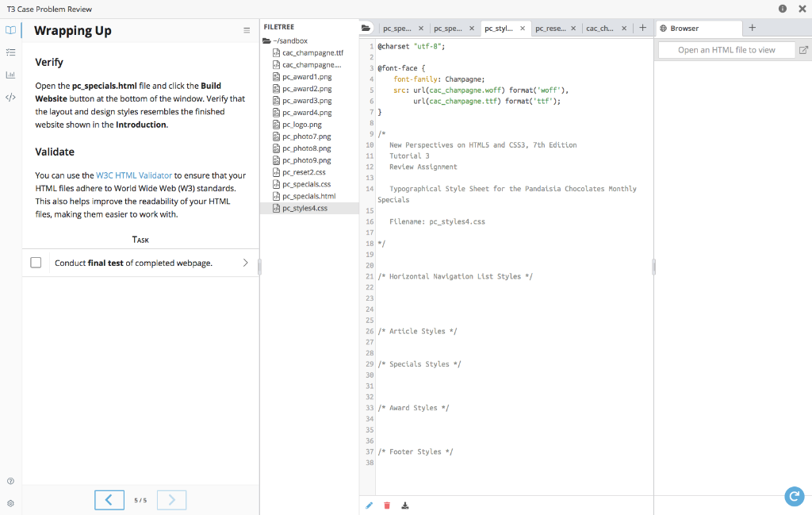This screenshot has height=515, width=812.
Task: Open browser preview in external window
Action: click(803, 50)
